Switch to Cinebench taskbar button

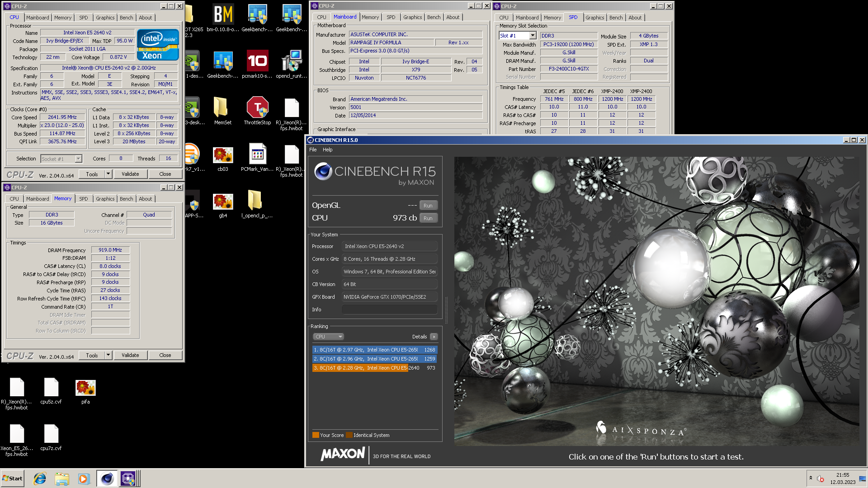tap(107, 479)
